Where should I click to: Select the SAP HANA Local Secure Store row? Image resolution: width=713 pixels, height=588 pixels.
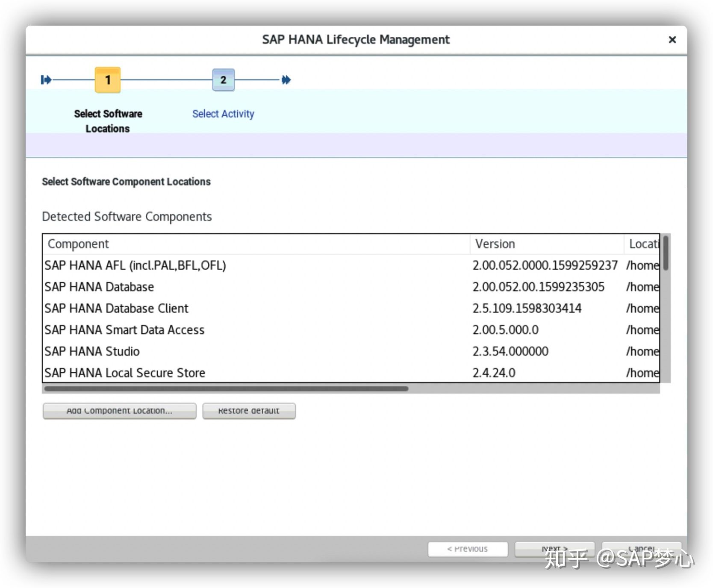coord(351,372)
